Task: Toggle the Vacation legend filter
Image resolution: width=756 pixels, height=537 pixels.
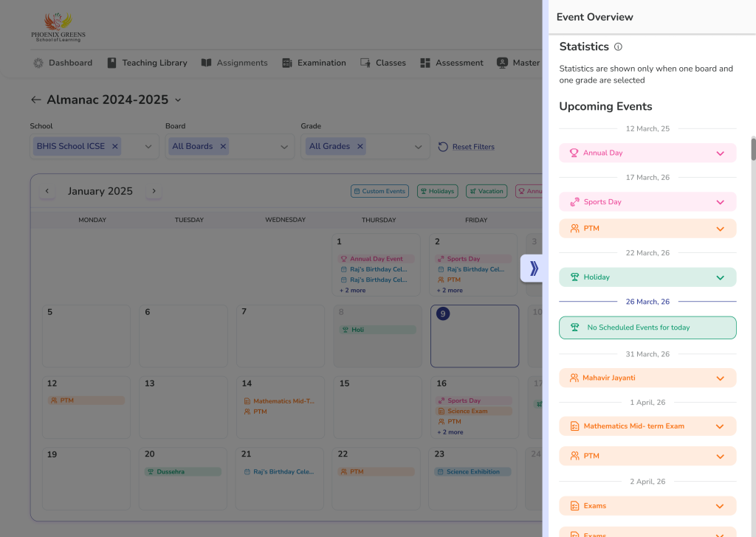Action: point(486,191)
